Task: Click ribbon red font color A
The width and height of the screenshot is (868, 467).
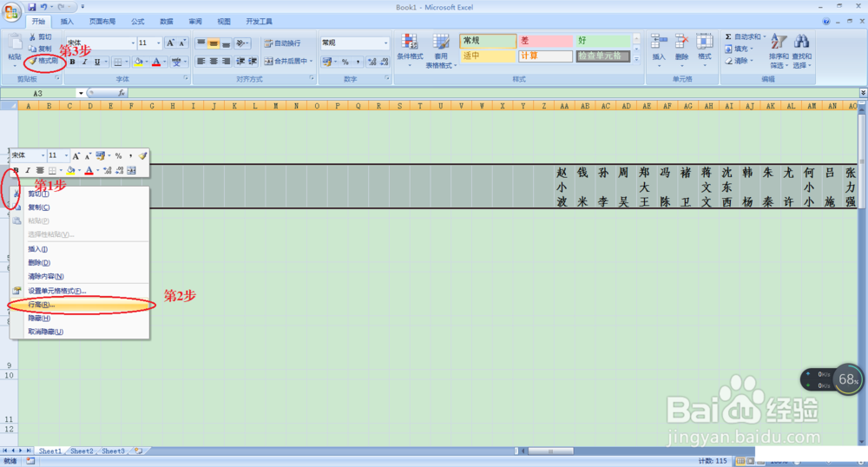Action: click(x=156, y=62)
